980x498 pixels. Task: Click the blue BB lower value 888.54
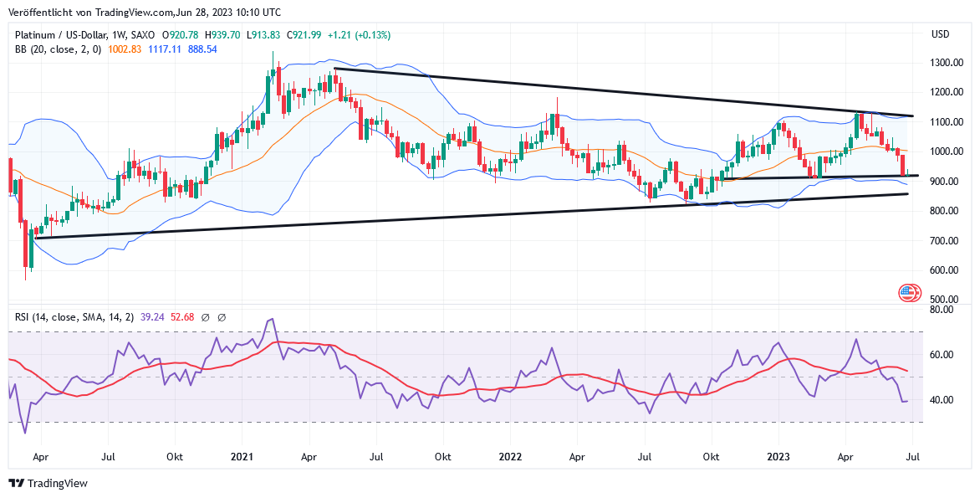point(202,49)
